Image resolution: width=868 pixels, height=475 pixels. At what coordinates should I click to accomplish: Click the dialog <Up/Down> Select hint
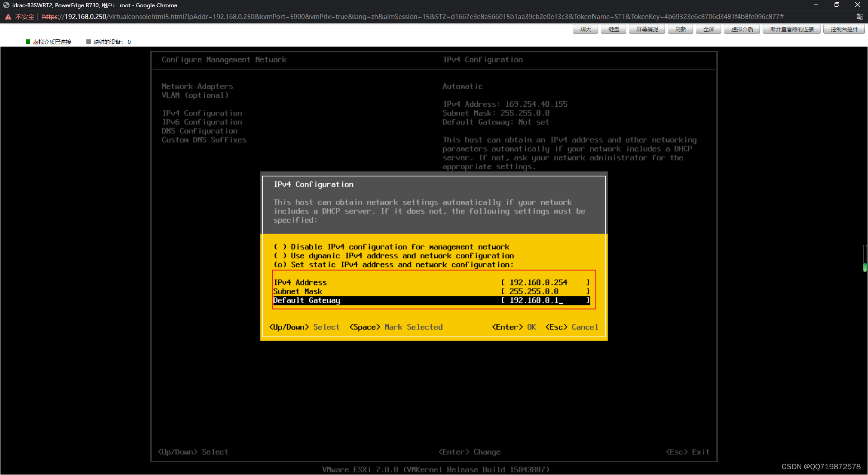[304, 327]
